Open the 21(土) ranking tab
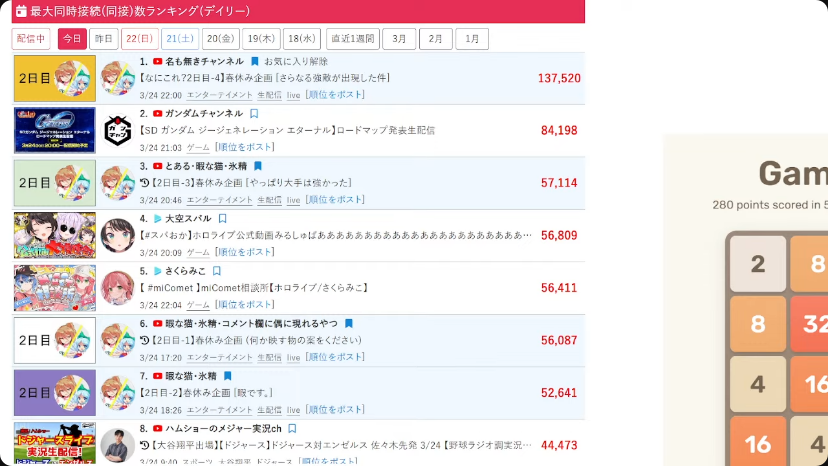This screenshot has height=466, width=828. (x=180, y=39)
